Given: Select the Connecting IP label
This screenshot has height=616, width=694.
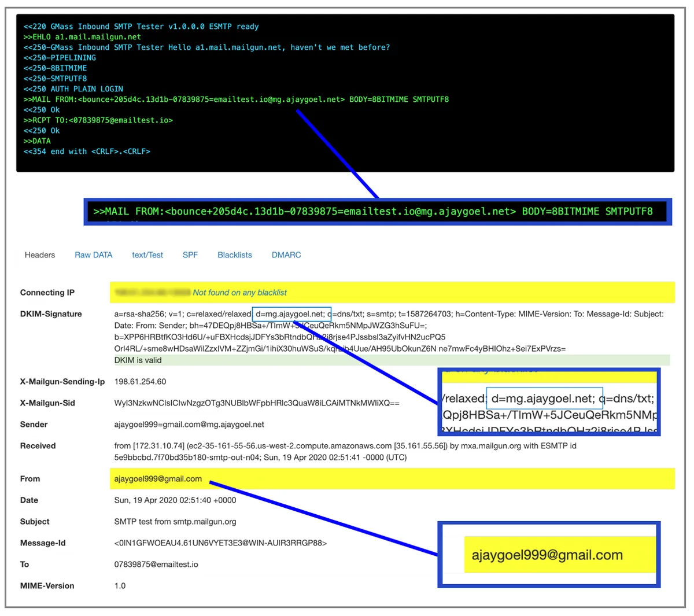Looking at the screenshot, I should [x=47, y=293].
